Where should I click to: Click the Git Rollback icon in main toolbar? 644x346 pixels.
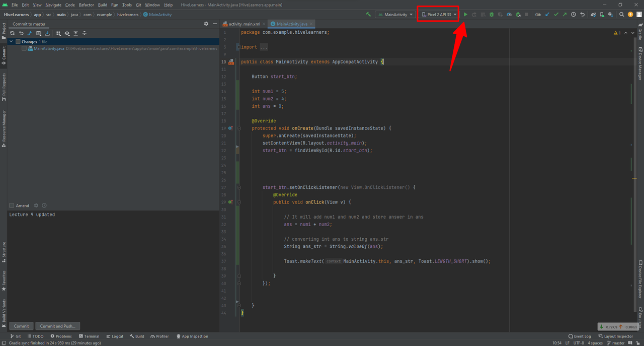coord(582,15)
